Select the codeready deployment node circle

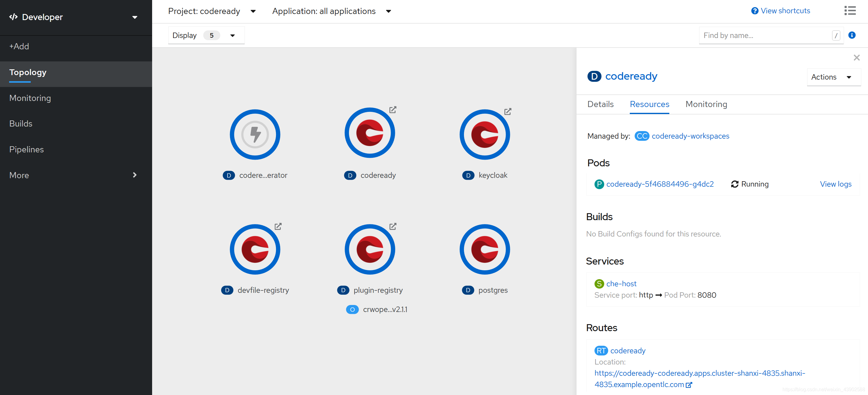tap(370, 133)
